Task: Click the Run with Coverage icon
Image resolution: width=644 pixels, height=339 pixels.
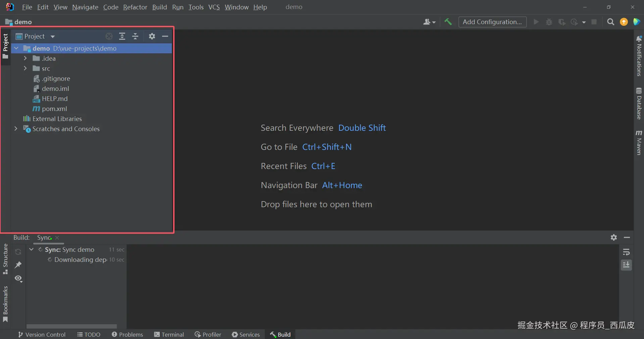Action: (x=562, y=22)
